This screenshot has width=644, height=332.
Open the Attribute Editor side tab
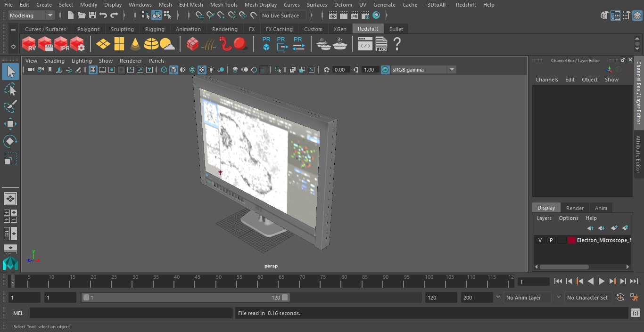pos(639,154)
